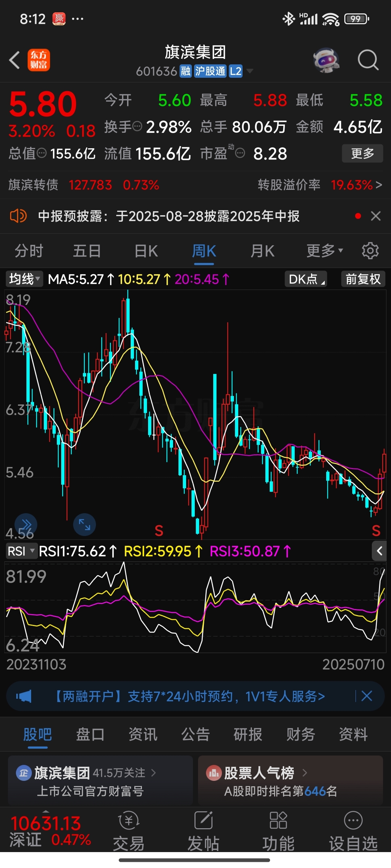Image resolution: width=391 pixels, height=868 pixels.
Task: Tap the 发帖 post icon
Action: tap(203, 820)
